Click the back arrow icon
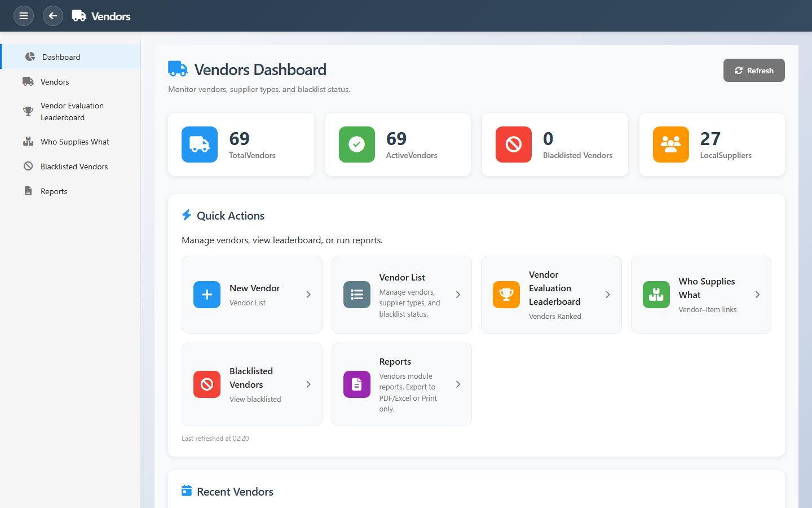This screenshot has height=508, width=812. 53,16
